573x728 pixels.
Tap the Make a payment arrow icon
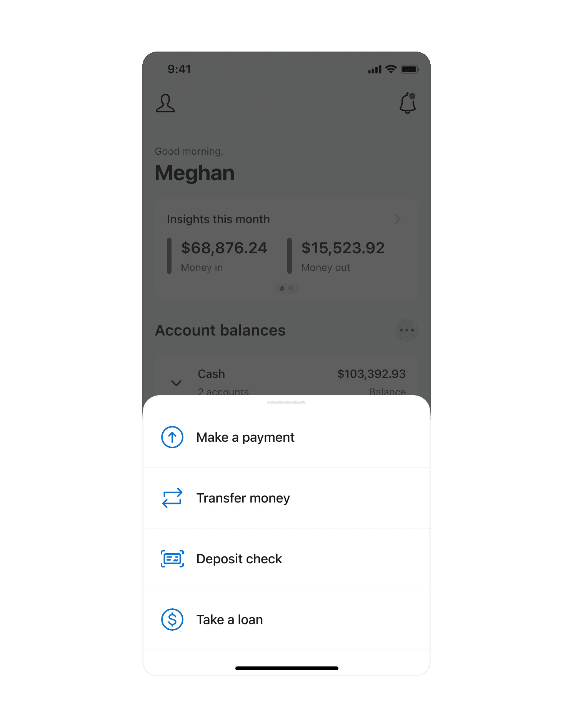[172, 437]
